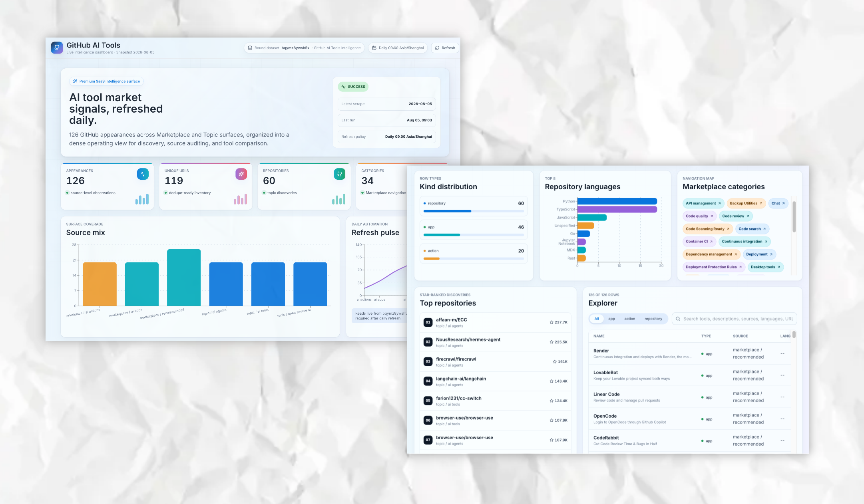Click the Premium SaaS intelligence surface badge
This screenshot has height=504, width=864.
coord(106,81)
